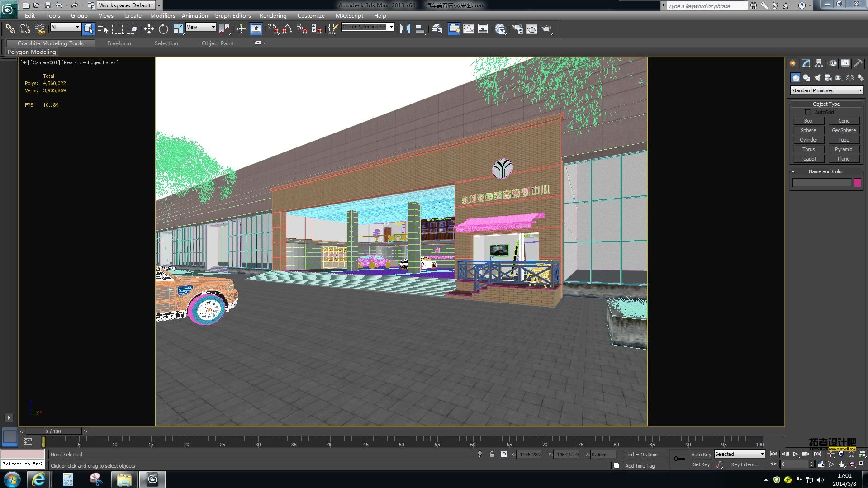The height and width of the screenshot is (488, 868).
Task: Activate the Select Object tool
Action: click(88, 29)
